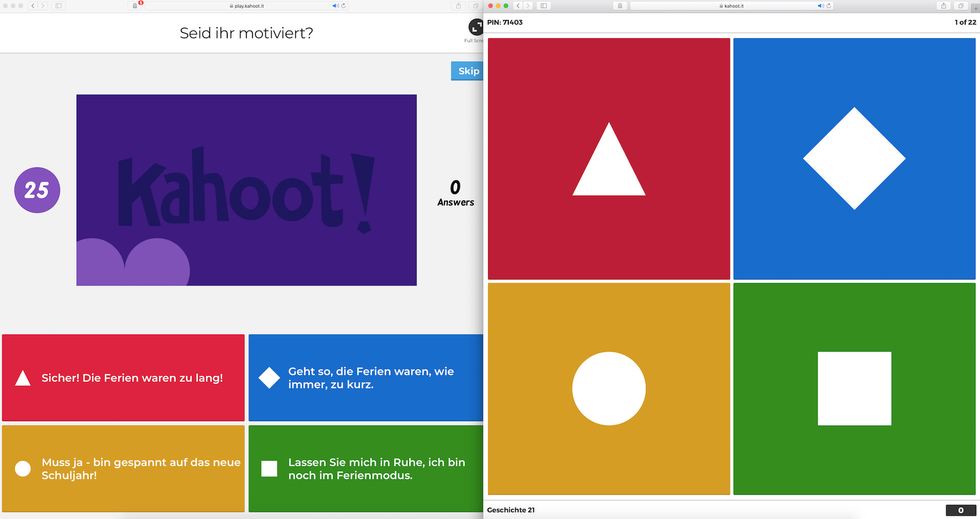Mute audio via speaker icon in play.kahoot.it address bar
The height and width of the screenshot is (519, 980).
click(x=335, y=6)
